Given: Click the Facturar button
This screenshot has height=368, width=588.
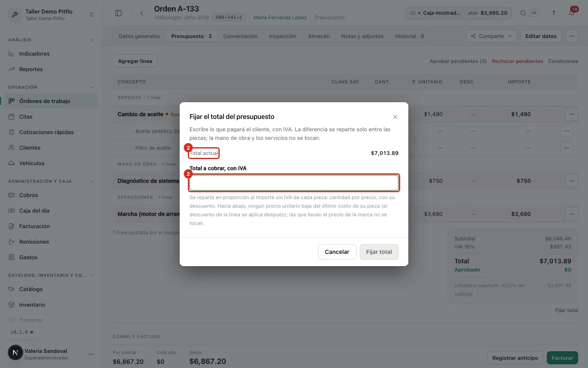Looking at the screenshot, I should 562,358.
